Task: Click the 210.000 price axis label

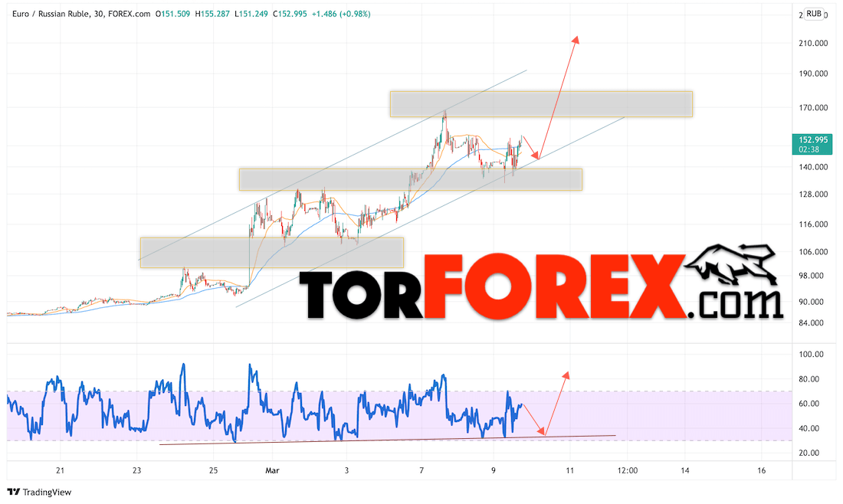Action: 813,43
